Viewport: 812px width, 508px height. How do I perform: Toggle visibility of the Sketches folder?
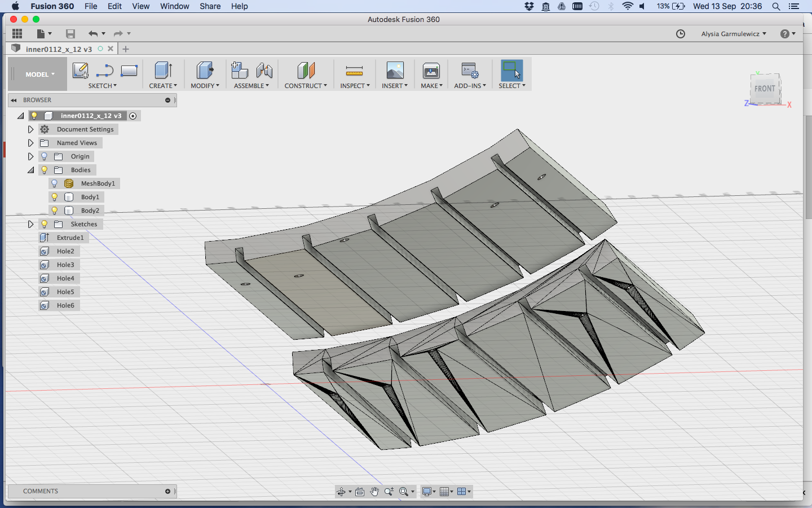click(x=45, y=224)
